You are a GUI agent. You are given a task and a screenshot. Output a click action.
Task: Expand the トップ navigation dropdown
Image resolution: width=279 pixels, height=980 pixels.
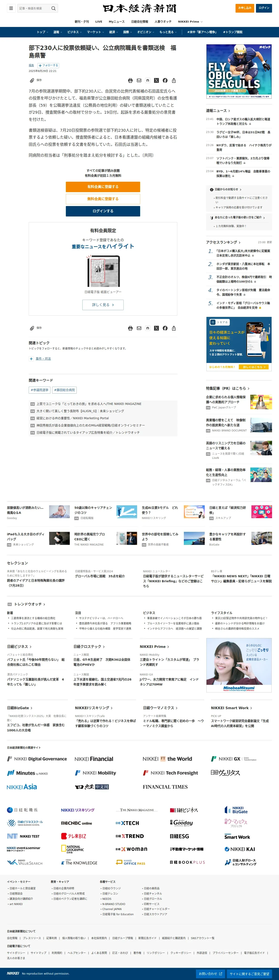coord(42,32)
